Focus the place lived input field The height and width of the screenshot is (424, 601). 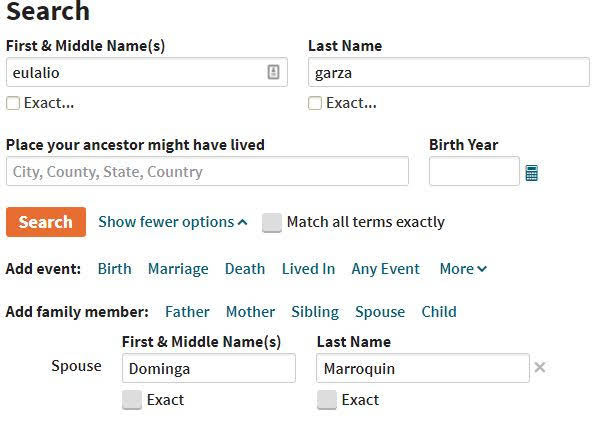[207, 172]
